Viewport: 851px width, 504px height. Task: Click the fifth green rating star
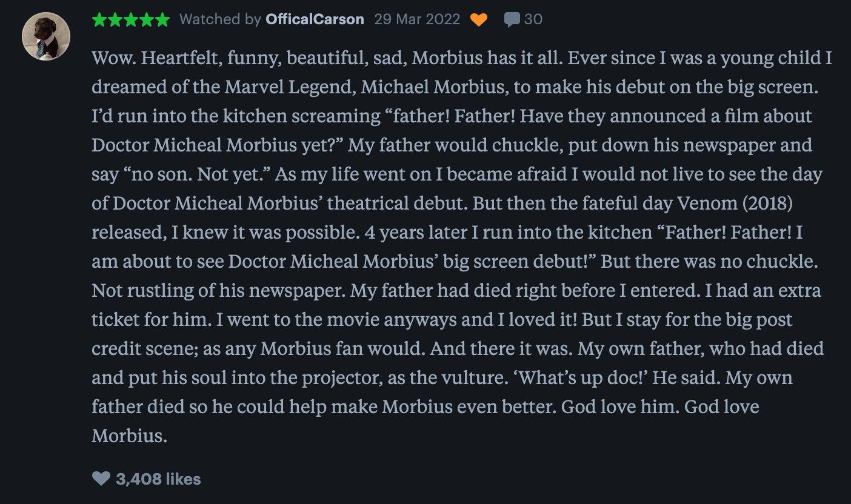(x=162, y=20)
